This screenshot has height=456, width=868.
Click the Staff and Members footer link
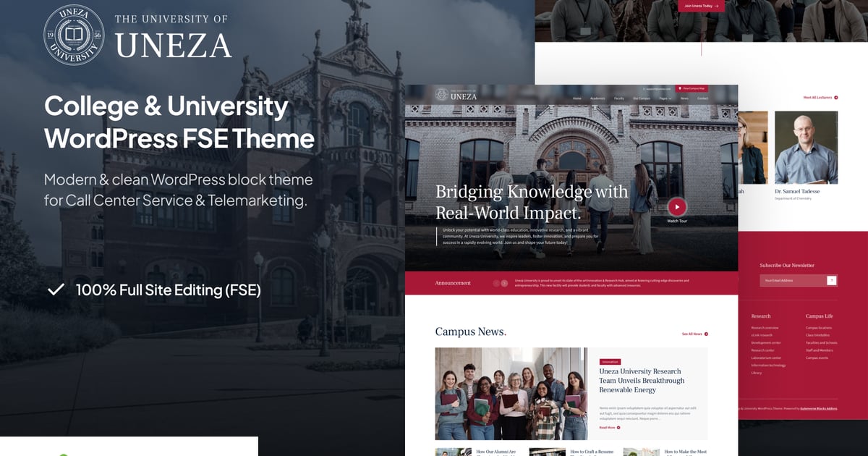point(820,350)
